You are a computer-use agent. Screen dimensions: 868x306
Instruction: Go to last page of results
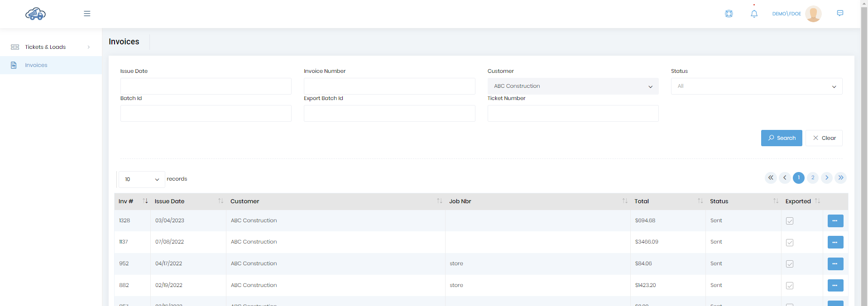841,178
